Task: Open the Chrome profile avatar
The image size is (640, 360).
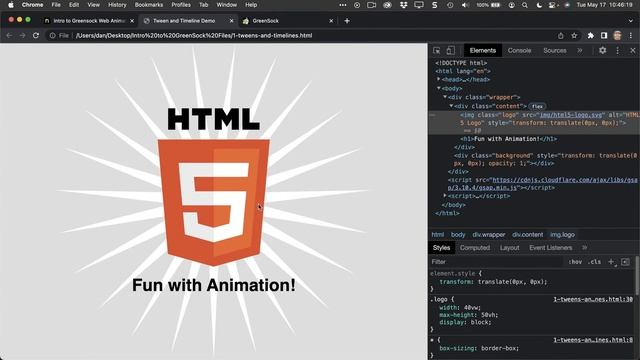Action: click(x=618, y=36)
